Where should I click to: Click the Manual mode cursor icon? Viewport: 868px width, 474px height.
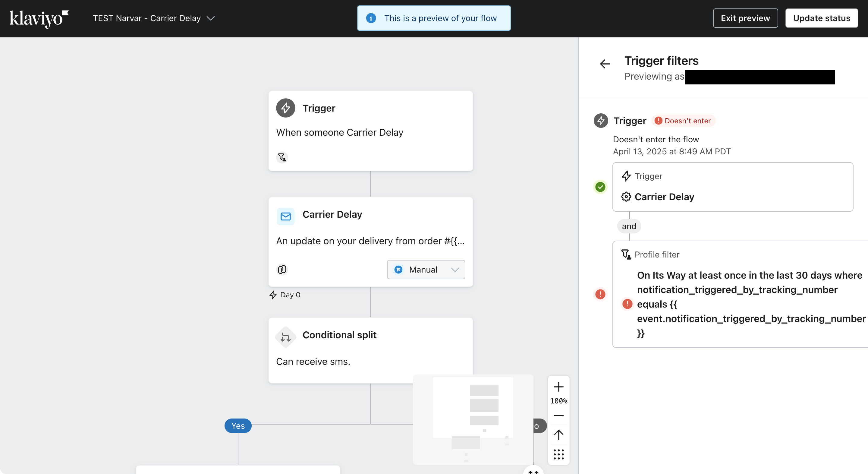[398, 269]
